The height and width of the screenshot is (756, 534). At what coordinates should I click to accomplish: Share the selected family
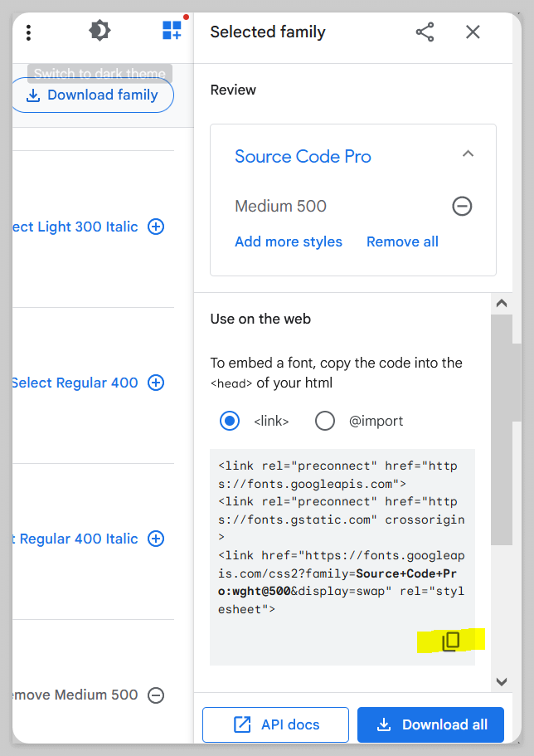point(425,32)
